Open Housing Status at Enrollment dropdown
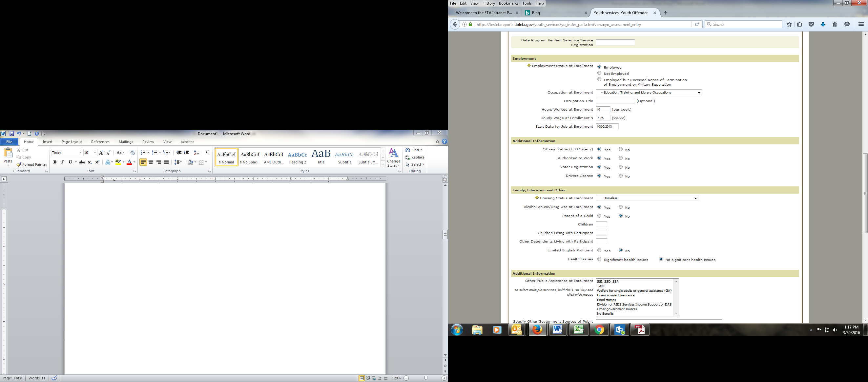This screenshot has height=382, width=868. pos(695,198)
